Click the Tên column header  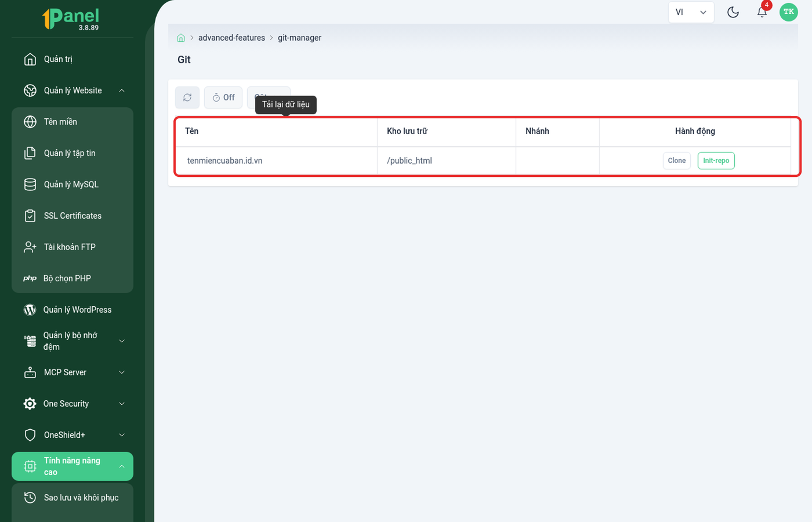pos(276,131)
